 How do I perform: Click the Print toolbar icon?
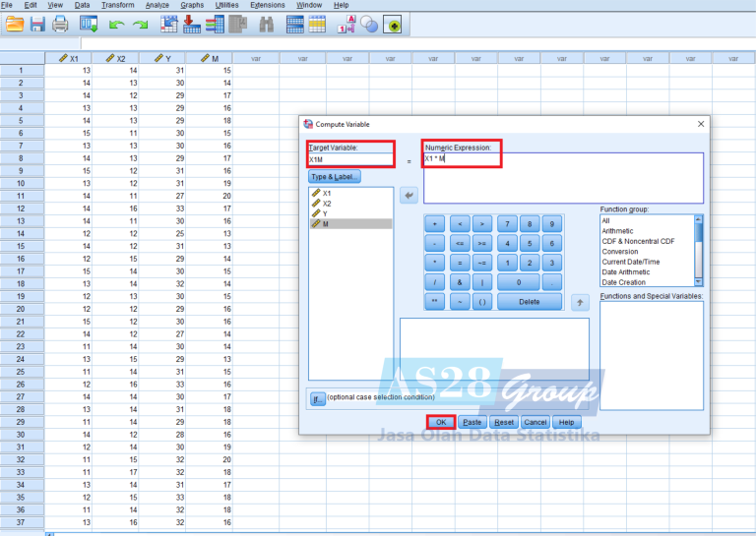[61, 24]
